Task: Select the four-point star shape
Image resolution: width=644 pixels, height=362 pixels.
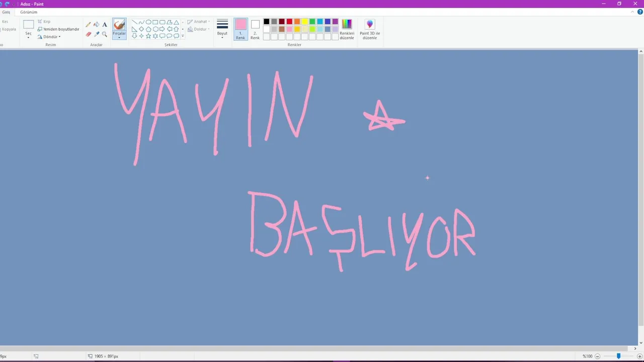Action: 141,36
